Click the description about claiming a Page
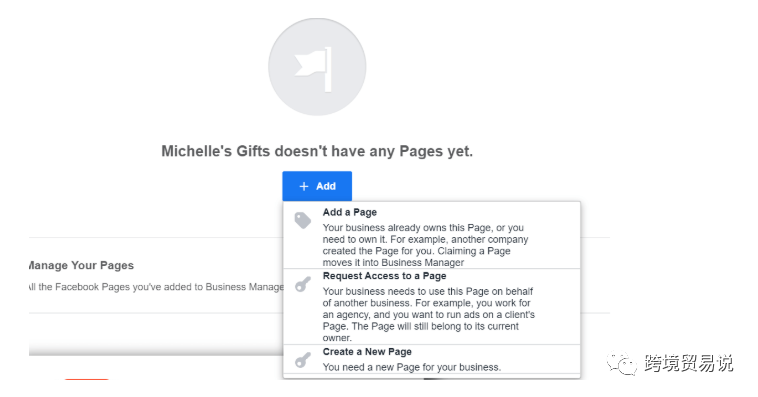Viewport: 758px width, 397px height. click(x=425, y=245)
